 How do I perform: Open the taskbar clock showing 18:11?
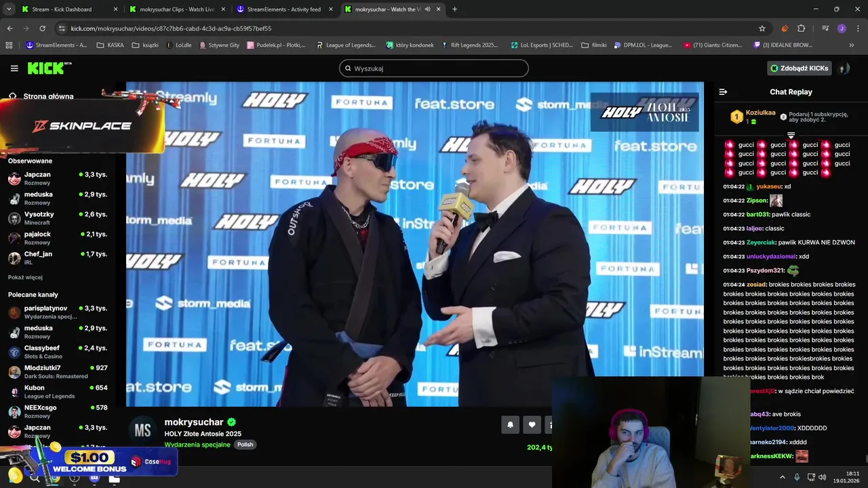848,477
